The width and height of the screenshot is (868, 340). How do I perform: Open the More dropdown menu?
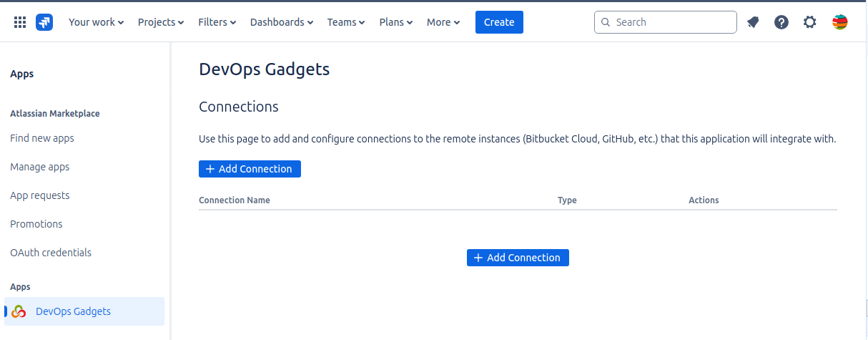(x=443, y=22)
